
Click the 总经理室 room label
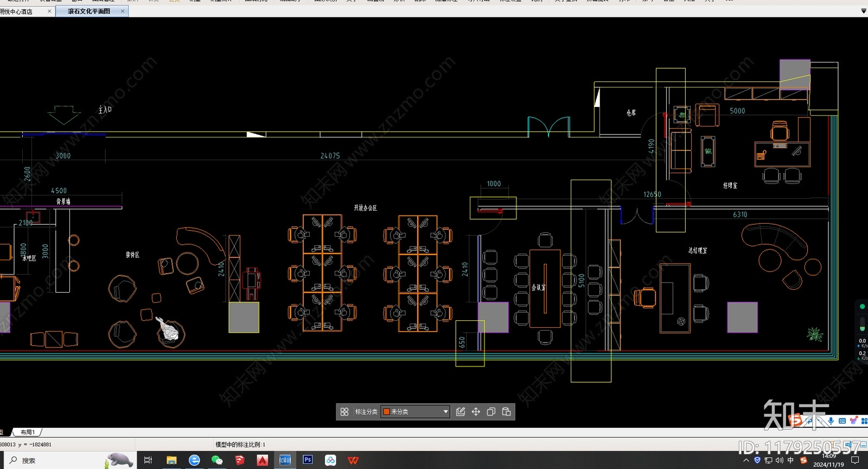click(x=698, y=251)
